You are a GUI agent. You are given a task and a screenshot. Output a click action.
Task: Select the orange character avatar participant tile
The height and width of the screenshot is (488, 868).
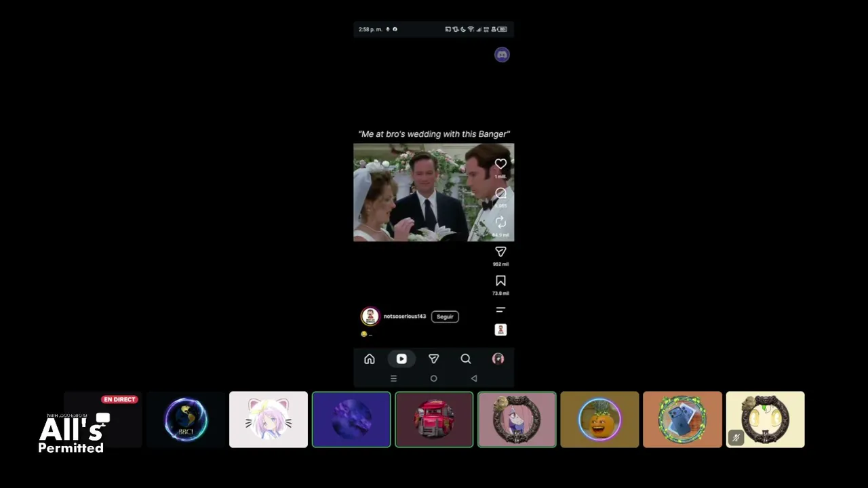pos(599,420)
